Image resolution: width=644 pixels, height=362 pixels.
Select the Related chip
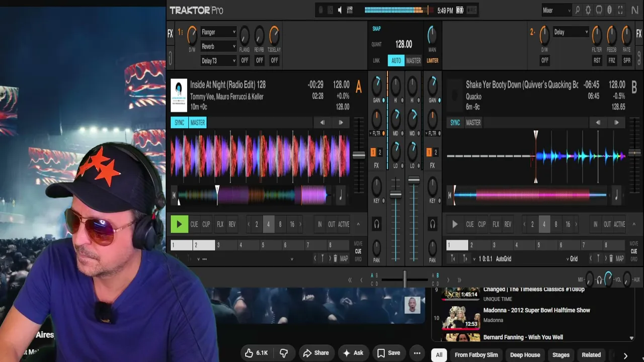[591, 355]
